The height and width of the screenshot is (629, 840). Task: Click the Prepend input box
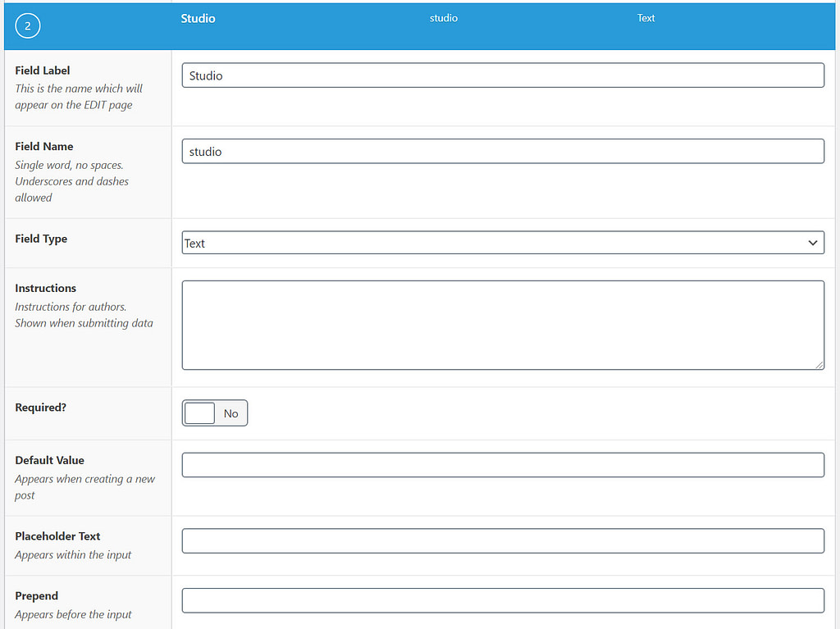coord(502,600)
